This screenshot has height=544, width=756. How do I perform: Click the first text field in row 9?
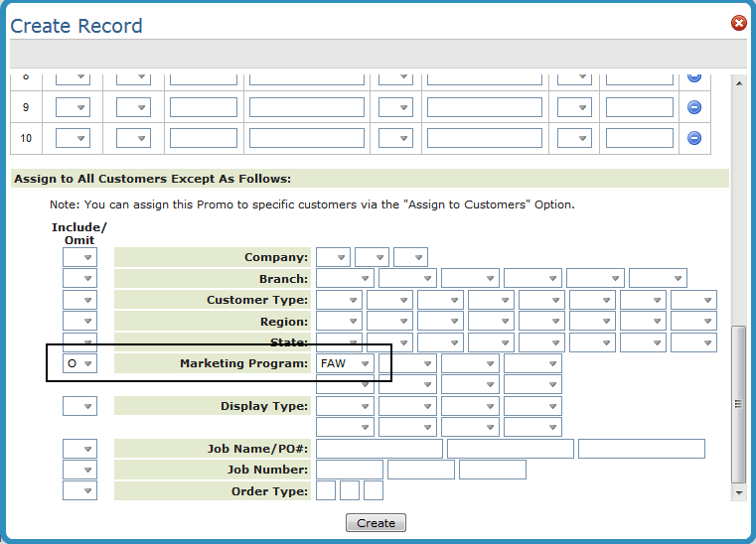click(204, 107)
